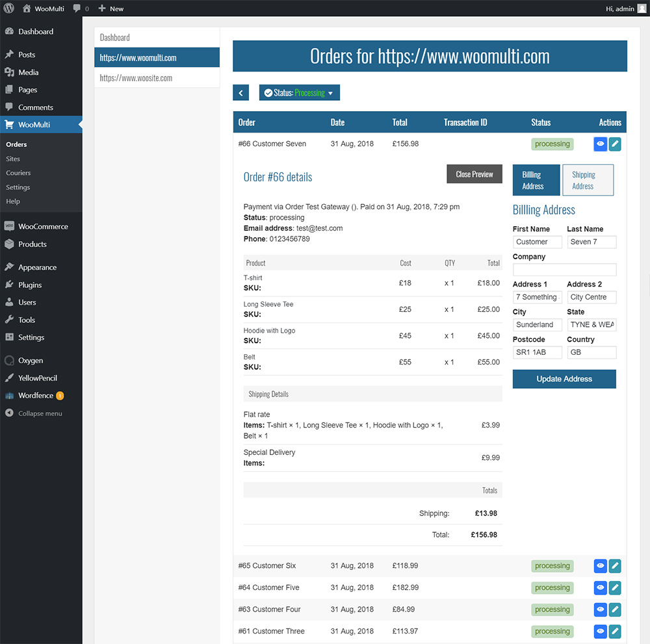Click the back arrow button above orders

click(240, 93)
